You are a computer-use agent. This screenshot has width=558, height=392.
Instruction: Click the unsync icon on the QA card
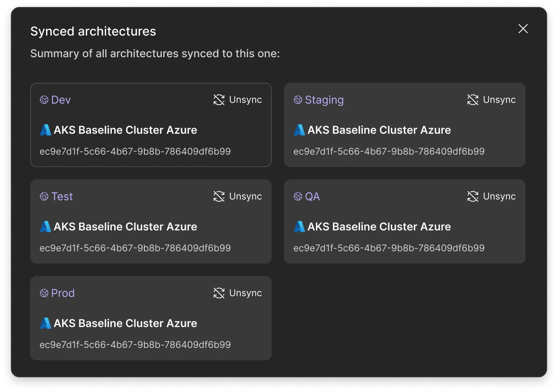473,196
